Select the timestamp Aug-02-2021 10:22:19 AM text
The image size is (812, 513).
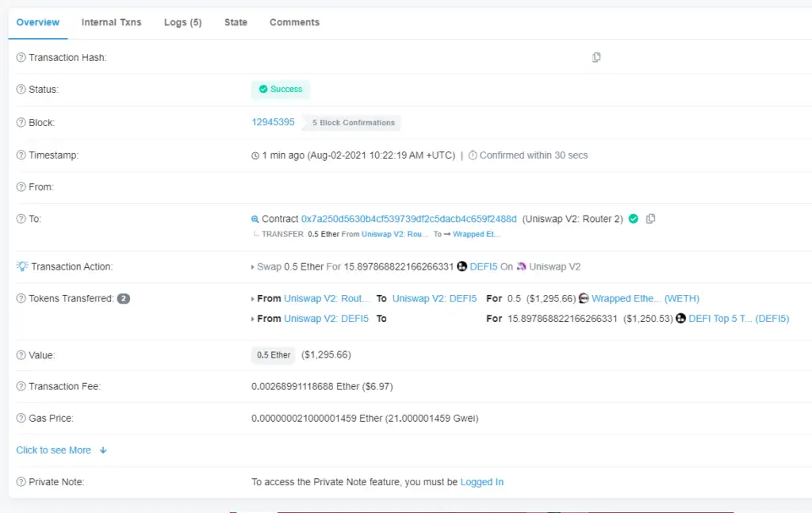click(367, 155)
